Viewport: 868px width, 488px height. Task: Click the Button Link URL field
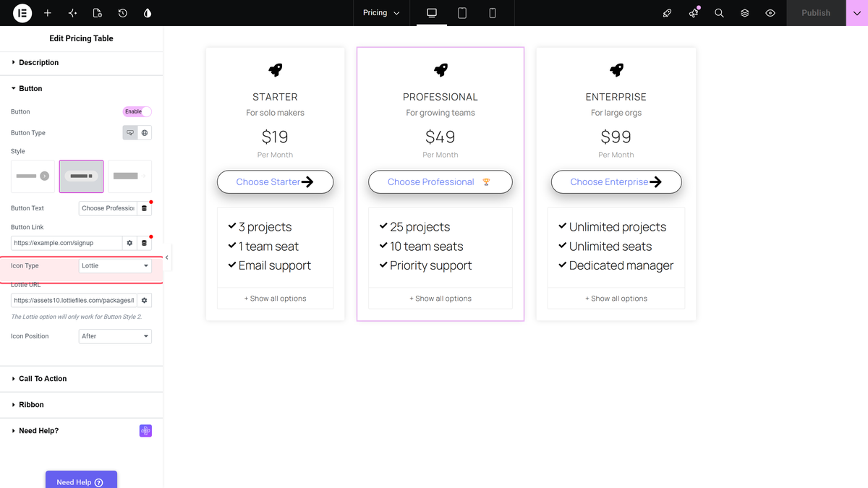click(67, 243)
